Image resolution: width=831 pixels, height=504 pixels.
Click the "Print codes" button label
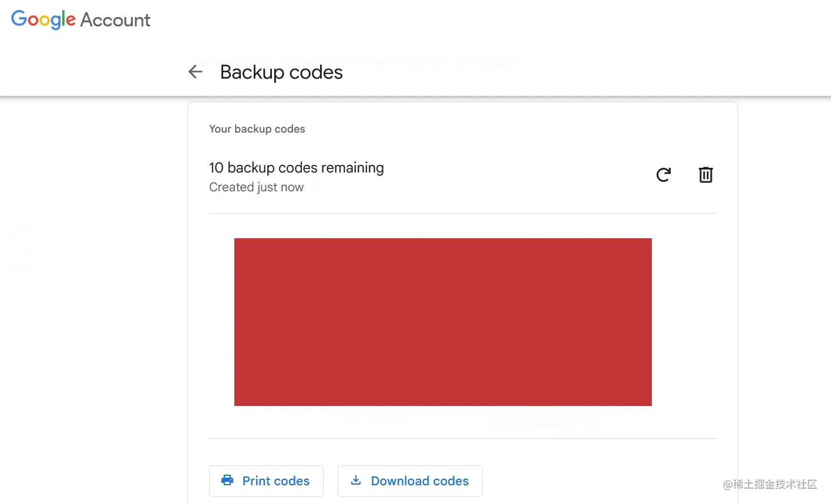click(x=276, y=481)
